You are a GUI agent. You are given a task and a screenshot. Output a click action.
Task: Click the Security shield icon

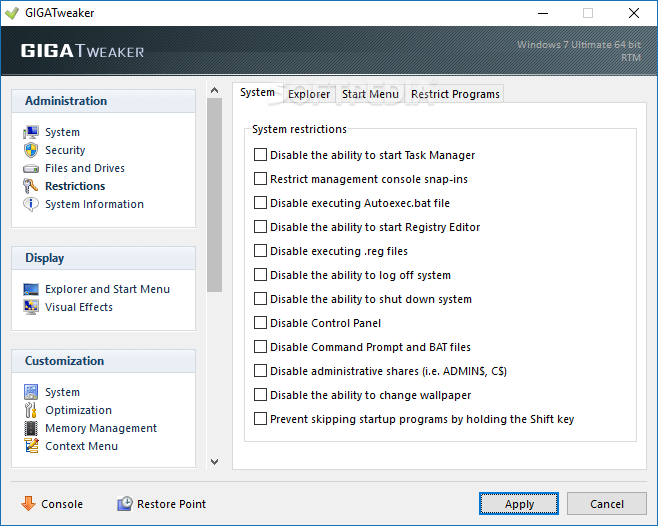point(31,150)
